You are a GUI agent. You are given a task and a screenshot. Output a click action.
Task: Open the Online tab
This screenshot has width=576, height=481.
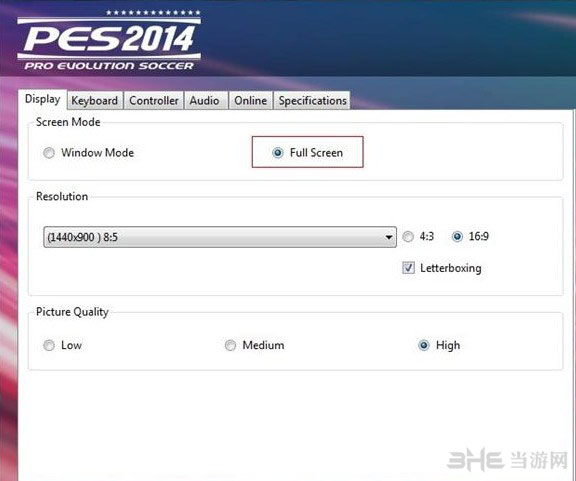pos(251,101)
